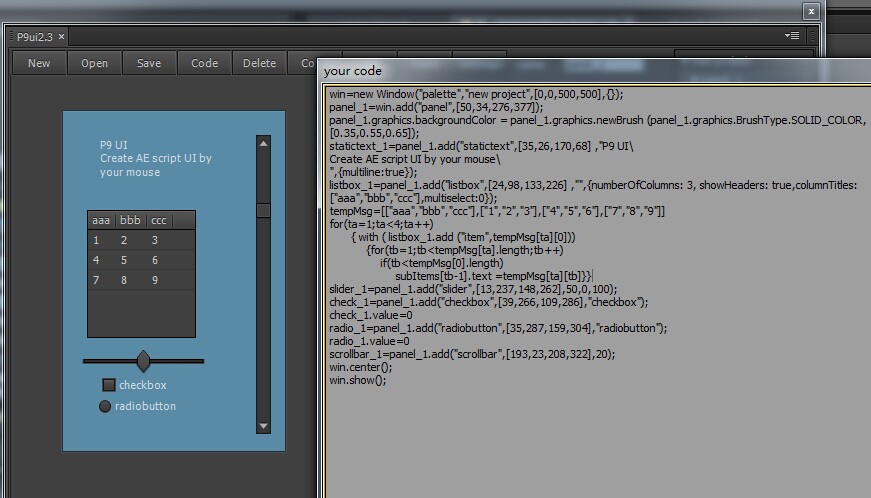The width and height of the screenshot is (871, 498).
Task: Close the window with top X button
Action: click(811, 11)
